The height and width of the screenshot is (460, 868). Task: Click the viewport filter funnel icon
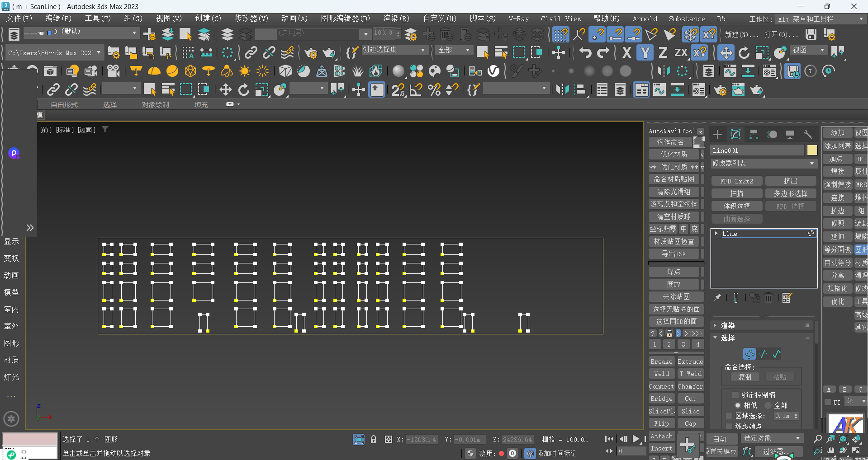tap(105, 129)
